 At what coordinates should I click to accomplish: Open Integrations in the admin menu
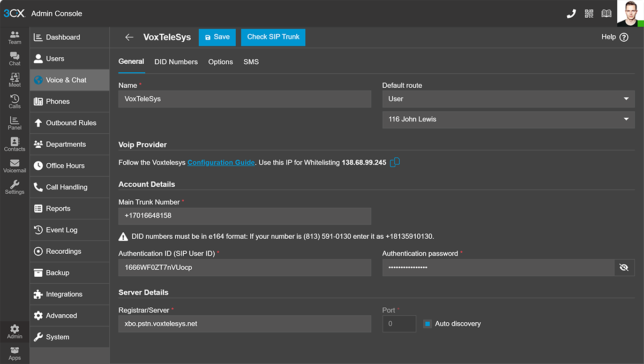[x=70, y=294]
